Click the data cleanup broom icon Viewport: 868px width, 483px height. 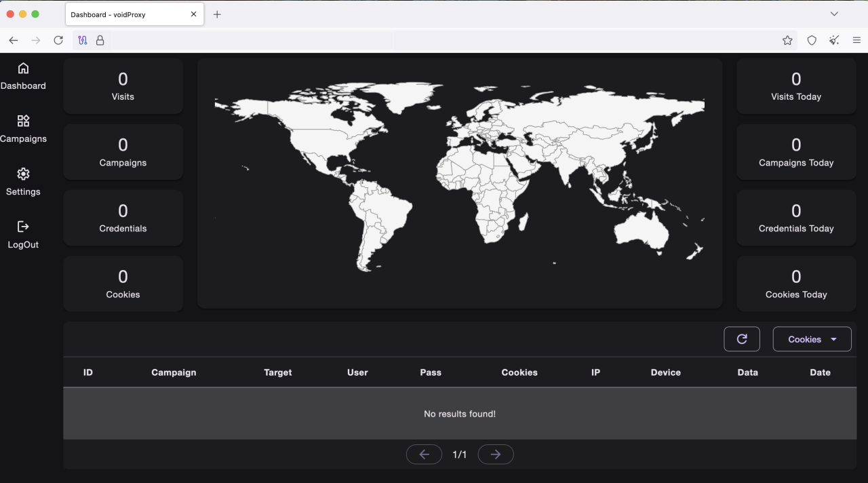[x=834, y=40]
